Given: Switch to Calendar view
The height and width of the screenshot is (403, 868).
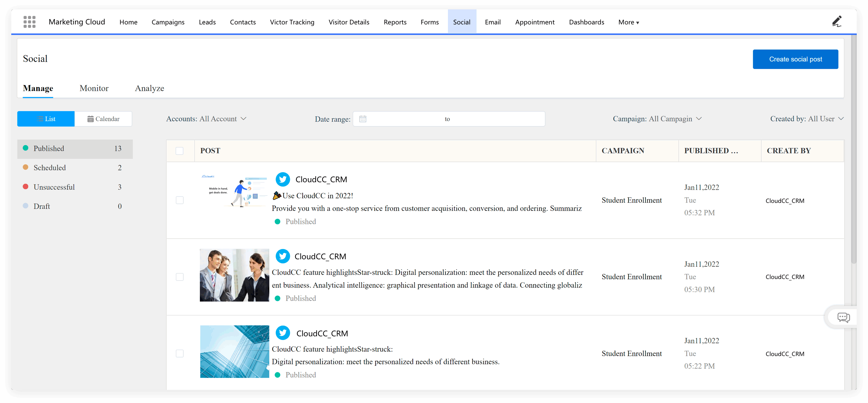Looking at the screenshot, I should pos(103,119).
